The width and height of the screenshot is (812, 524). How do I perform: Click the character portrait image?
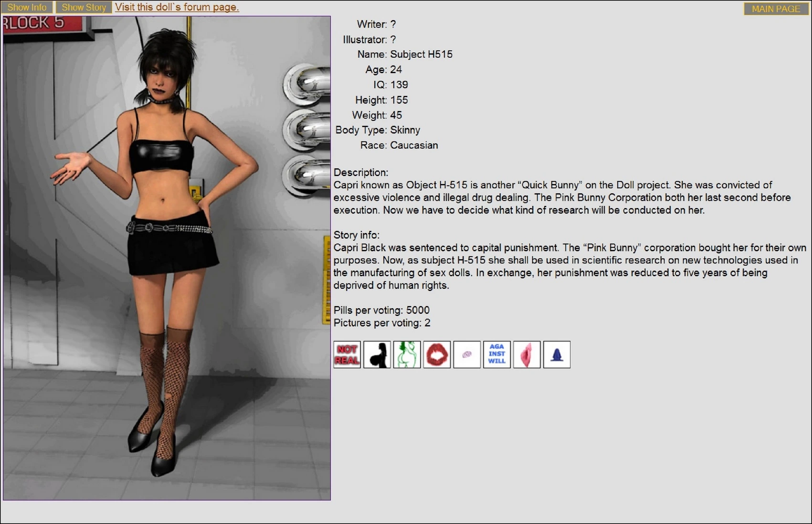(x=167, y=258)
